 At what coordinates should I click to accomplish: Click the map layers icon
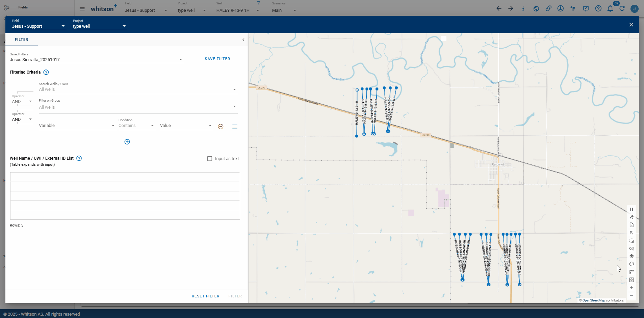coord(632,257)
